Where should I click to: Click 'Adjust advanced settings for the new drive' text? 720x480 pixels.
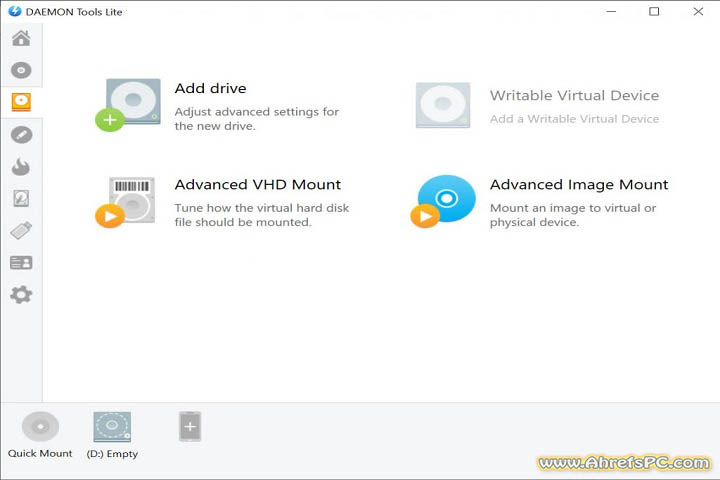click(257, 119)
